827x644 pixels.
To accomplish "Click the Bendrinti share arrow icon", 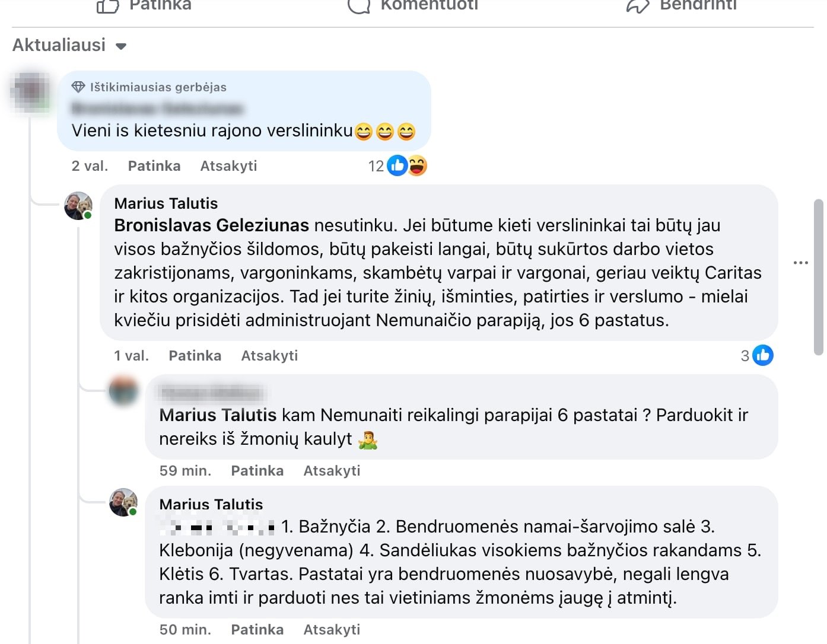I will (x=638, y=5).
